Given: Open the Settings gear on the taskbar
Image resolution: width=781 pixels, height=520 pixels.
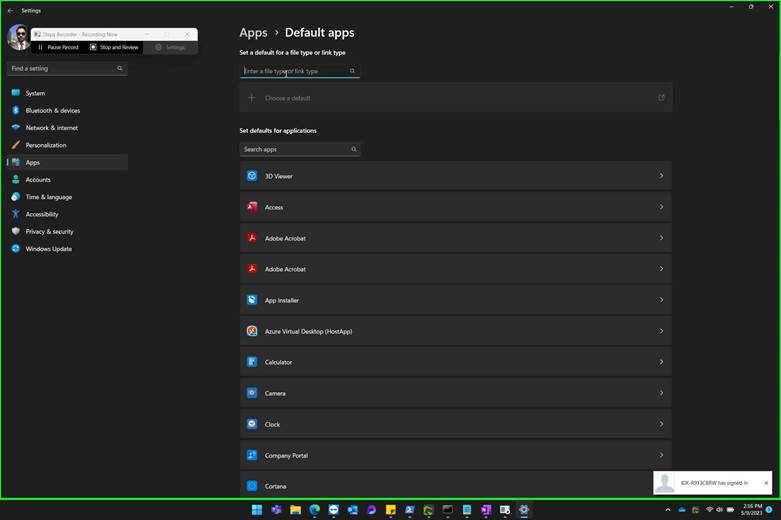Looking at the screenshot, I should click(x=523, y=510).
